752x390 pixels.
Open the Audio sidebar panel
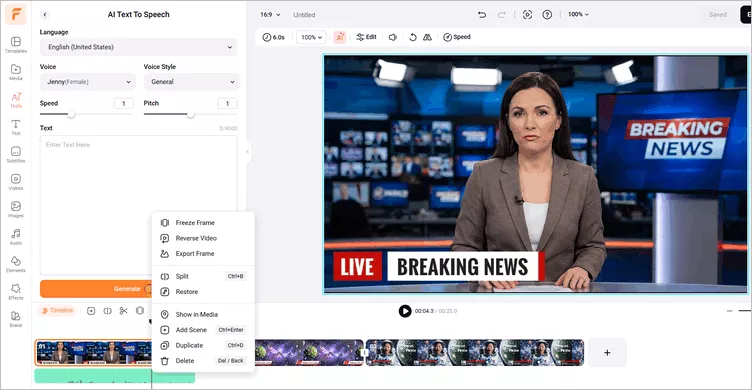coord(16,236)
